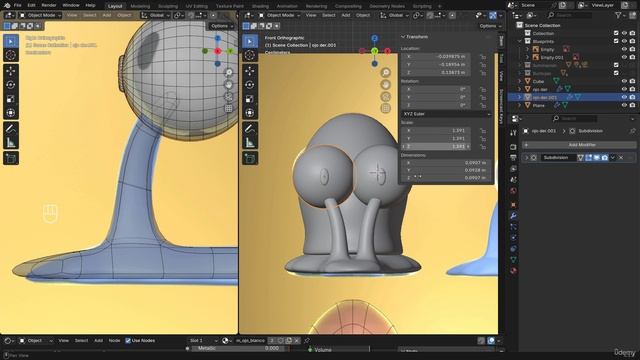Open Select menu in left viewport header
Viewport: 640px width, 360px height.
click(89, 15)
